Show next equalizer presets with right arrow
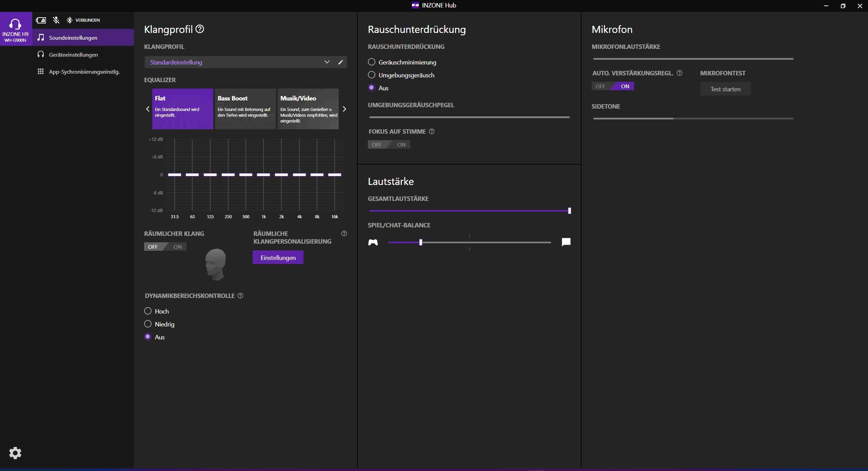The height and width of the screenshot is (471, 868). coord(344,109)
